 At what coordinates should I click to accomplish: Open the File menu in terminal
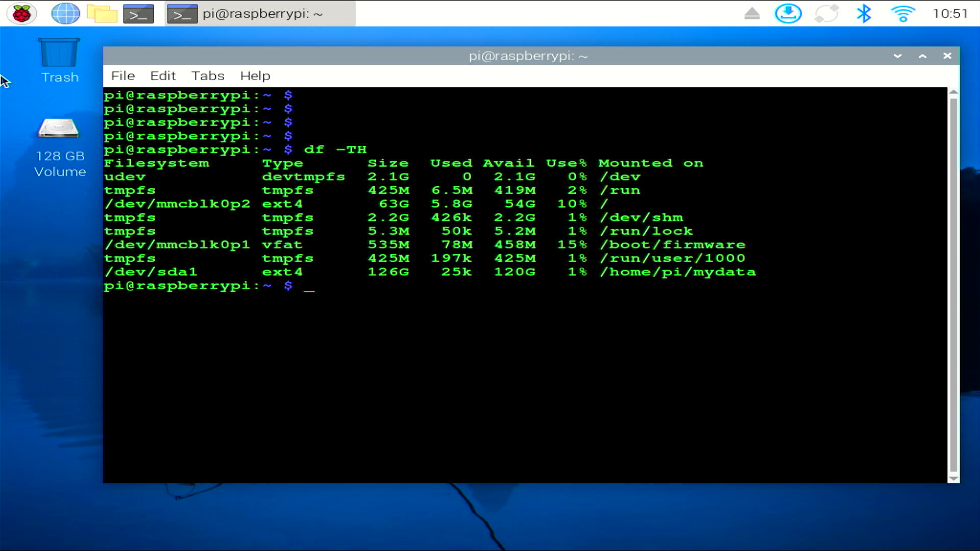[122, 76]
